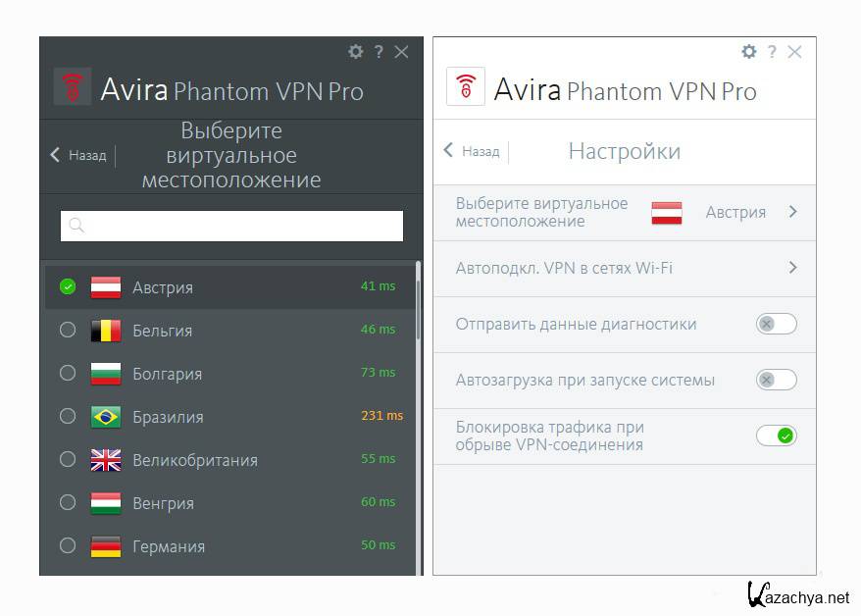
Task: Select the Бельгия radio button
Action: pos(68,331)
